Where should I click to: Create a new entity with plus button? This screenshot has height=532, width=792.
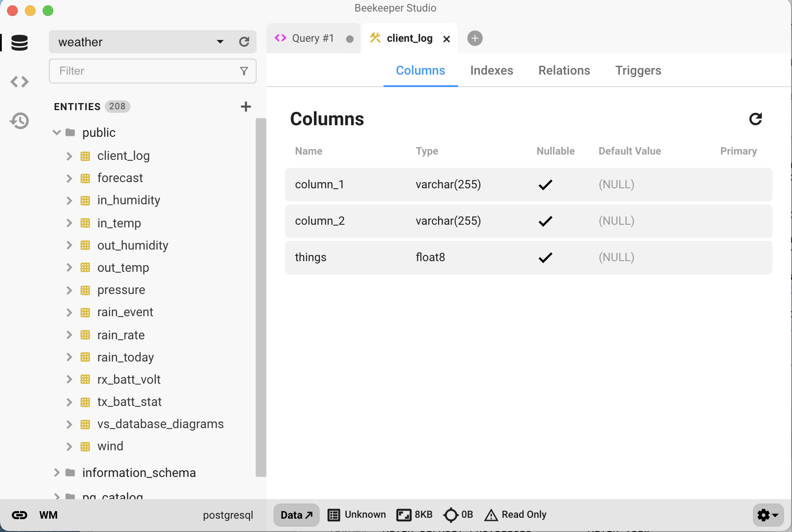click(x=246, y=106)
